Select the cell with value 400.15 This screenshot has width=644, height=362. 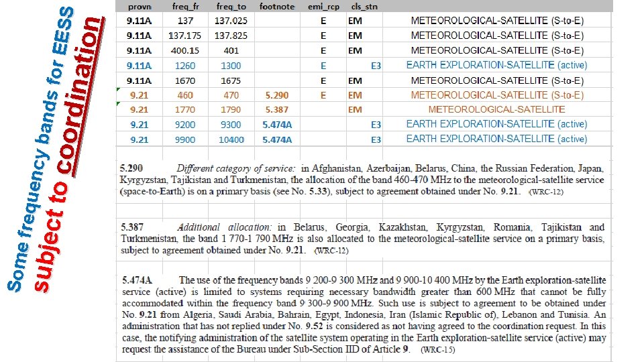185,50
